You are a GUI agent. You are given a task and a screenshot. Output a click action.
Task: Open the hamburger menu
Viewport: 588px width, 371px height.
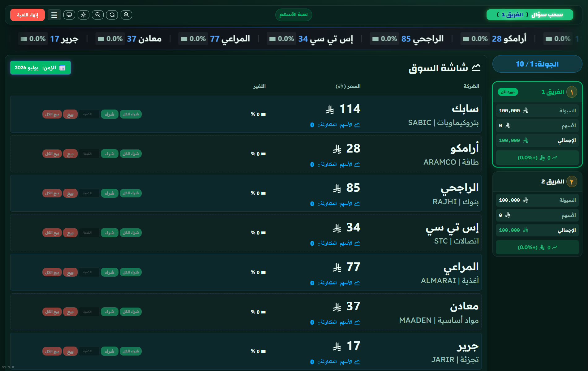(54, 15)
